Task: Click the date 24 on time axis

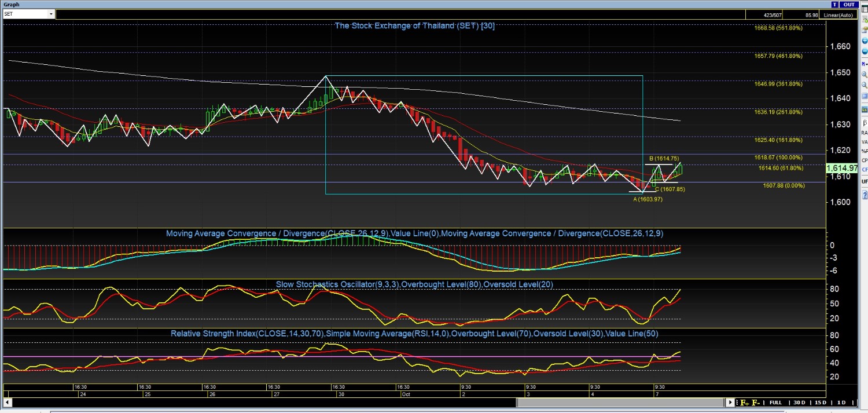Action: tap(83, 394)
